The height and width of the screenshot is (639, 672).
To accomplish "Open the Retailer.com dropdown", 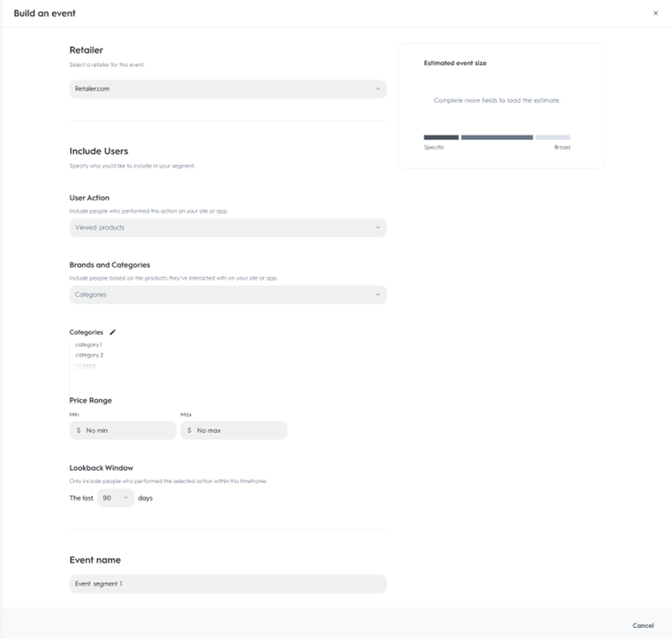I will tap(228, 89).
